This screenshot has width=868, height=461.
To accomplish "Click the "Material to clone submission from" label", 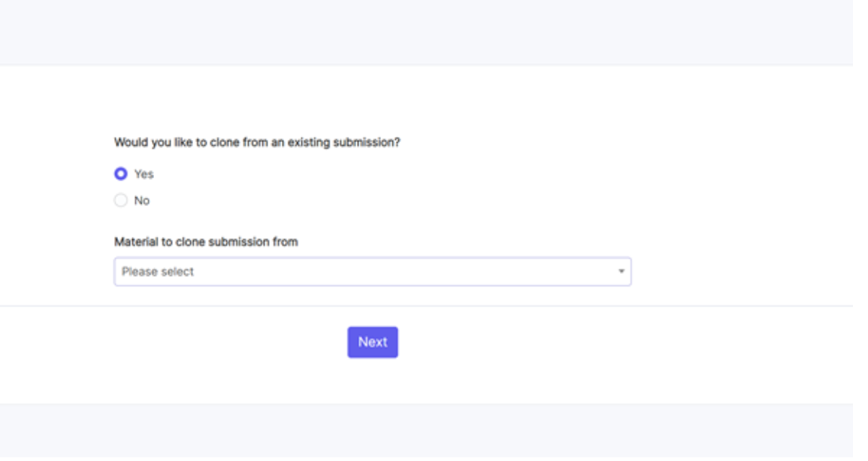I will pos(206,242).
